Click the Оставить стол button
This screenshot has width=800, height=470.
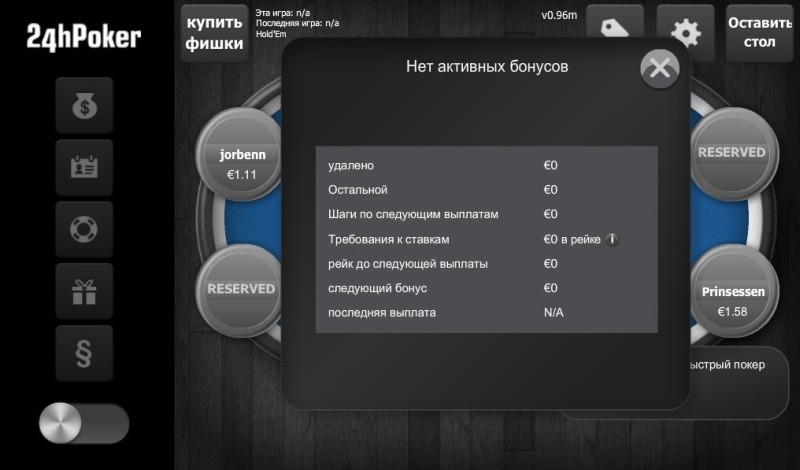click(759, 33)
